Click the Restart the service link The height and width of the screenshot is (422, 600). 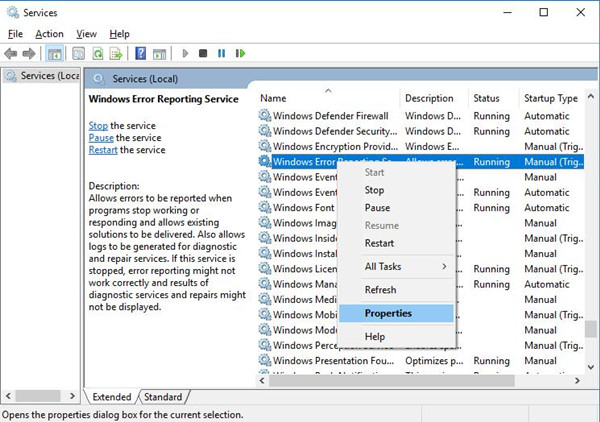(x=103, y=150)
